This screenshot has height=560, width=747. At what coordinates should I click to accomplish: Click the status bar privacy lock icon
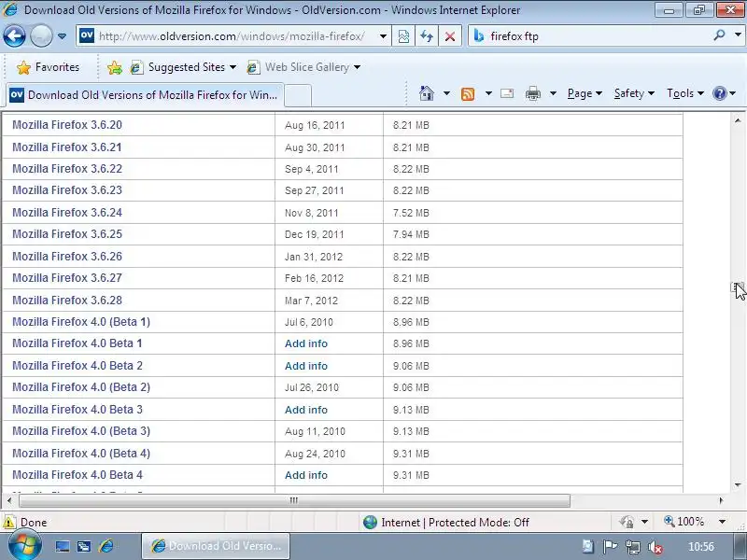coord(627,523)
